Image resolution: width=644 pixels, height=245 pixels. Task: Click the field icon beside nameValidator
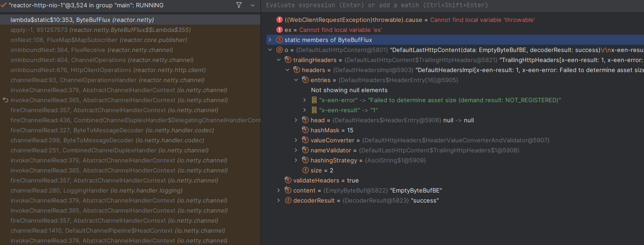pyautogui.click(x=306, y=151)
